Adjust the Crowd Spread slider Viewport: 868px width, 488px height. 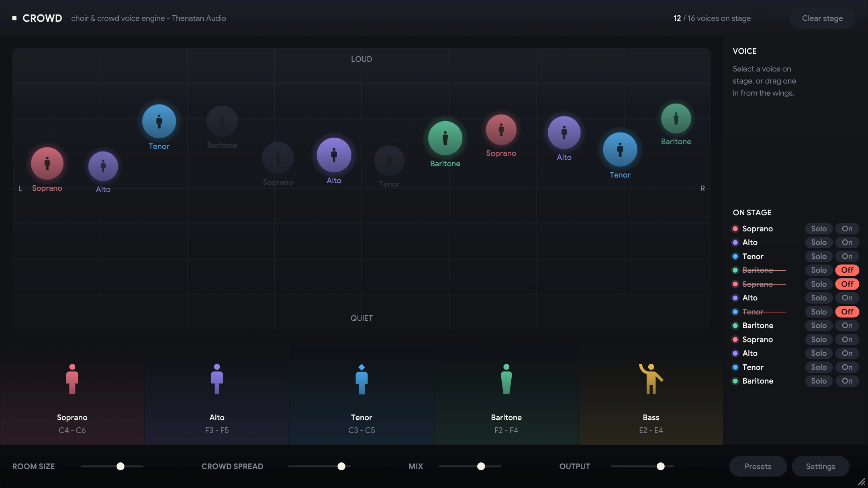point(319,466)
